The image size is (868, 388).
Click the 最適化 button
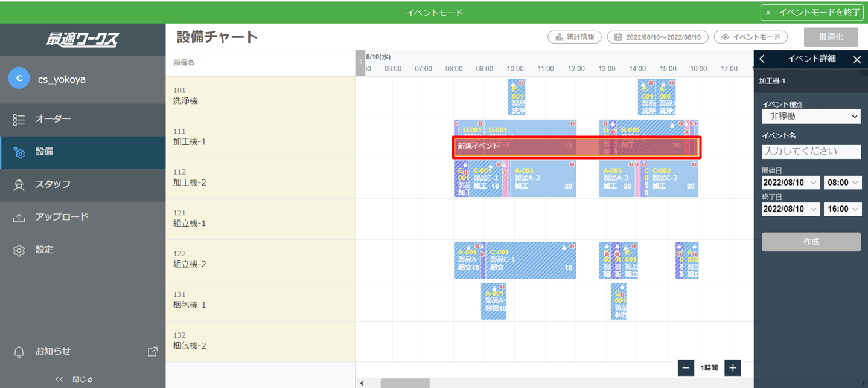[x=831, y=37]
